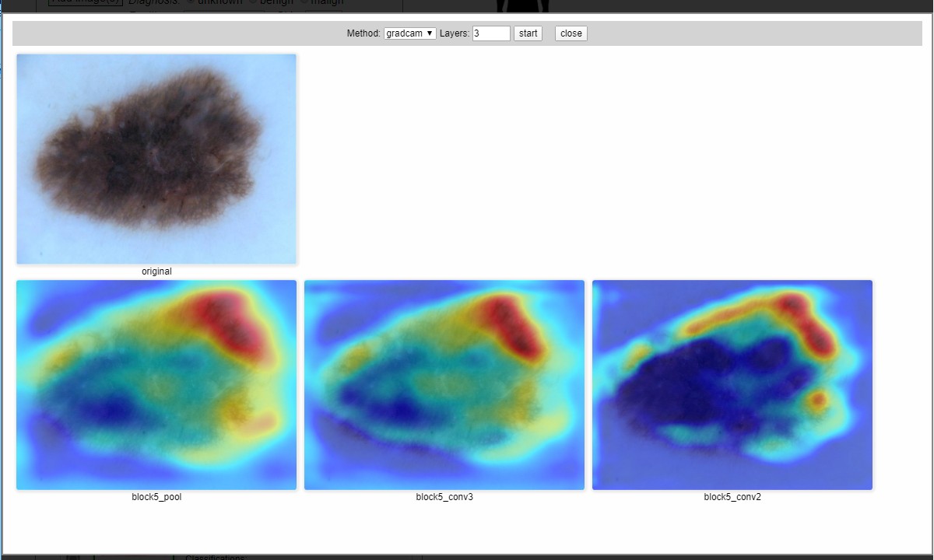This screenshot has height=560, width=934.
Task: Click the 'Layers:' label text
Action: pyautogui.click(x=455, y=33)
